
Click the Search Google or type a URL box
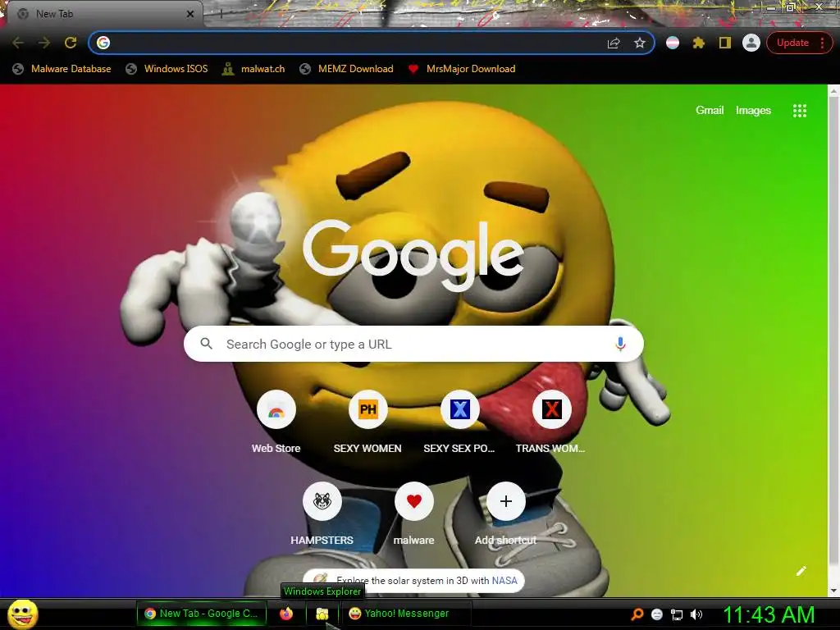coord(413,344)
